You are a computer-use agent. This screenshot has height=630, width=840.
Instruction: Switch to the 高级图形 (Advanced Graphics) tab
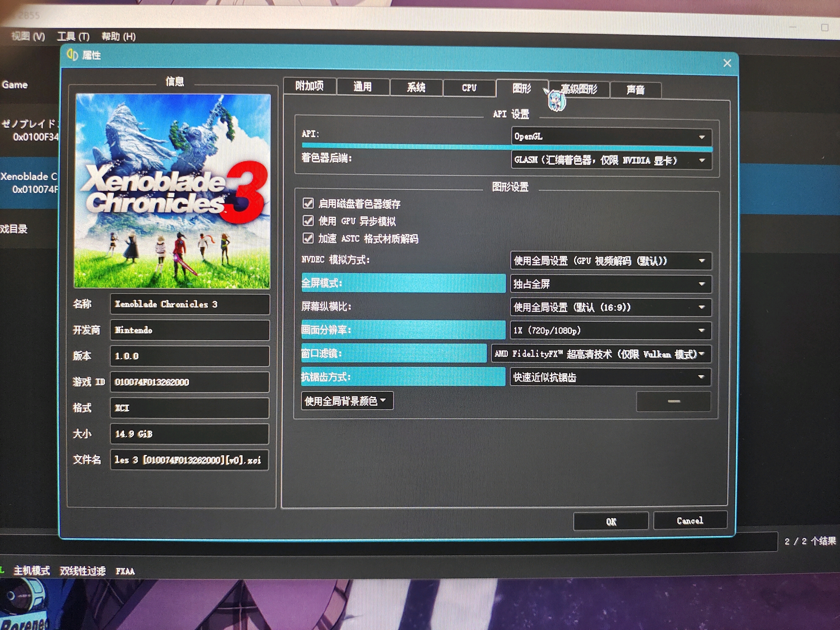point(579,89)
